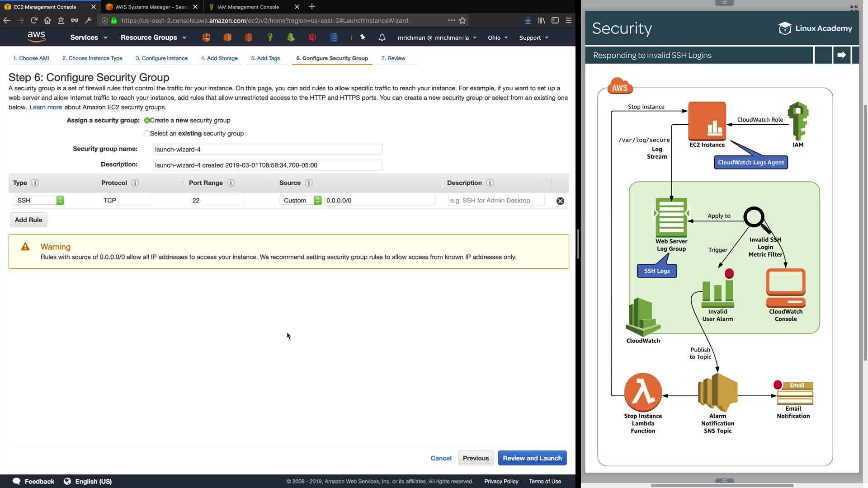Reload the page in browser
Image resolution: width=868 pixels, height=488 pixels.
click(x=34, y=20)
